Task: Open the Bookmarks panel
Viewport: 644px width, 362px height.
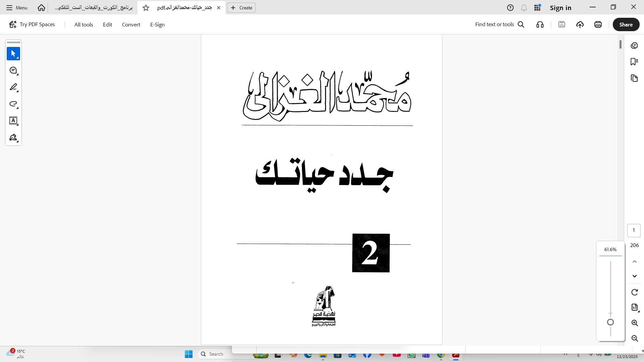Action: tap(634, 62)
